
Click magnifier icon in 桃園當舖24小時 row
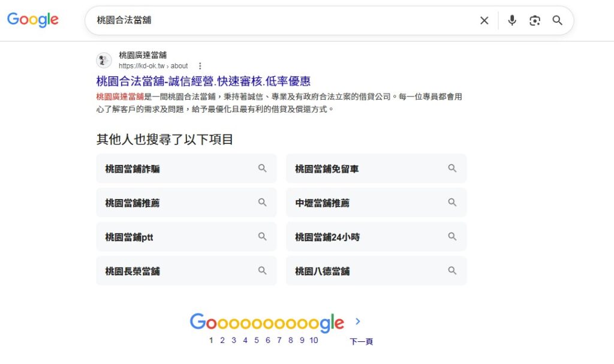pyautogui.click(x=452, y=236)
